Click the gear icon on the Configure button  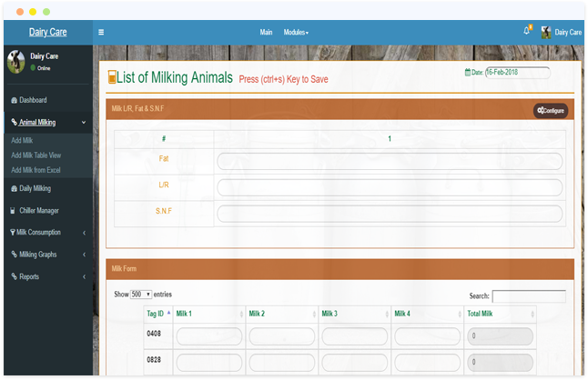(x=541, y=110)
